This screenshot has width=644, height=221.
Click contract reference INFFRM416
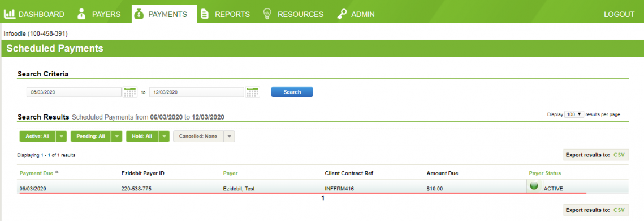pyautogui.click(x=339, y=189)
